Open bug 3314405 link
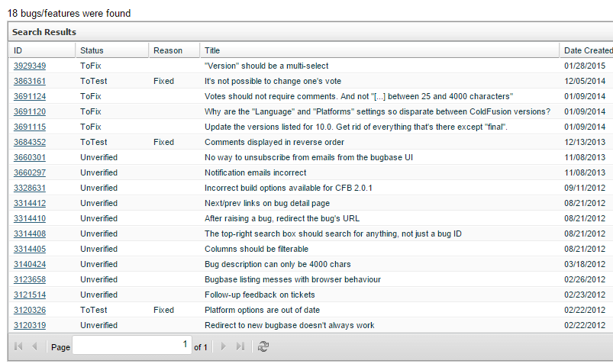This screenshot has width=613, height=364. [30, 249]
